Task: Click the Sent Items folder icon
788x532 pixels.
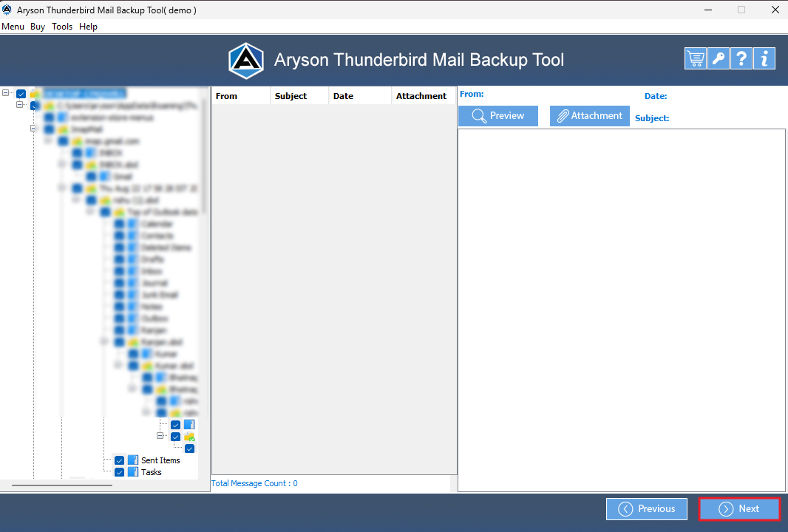Action: [x=132, y=460]
